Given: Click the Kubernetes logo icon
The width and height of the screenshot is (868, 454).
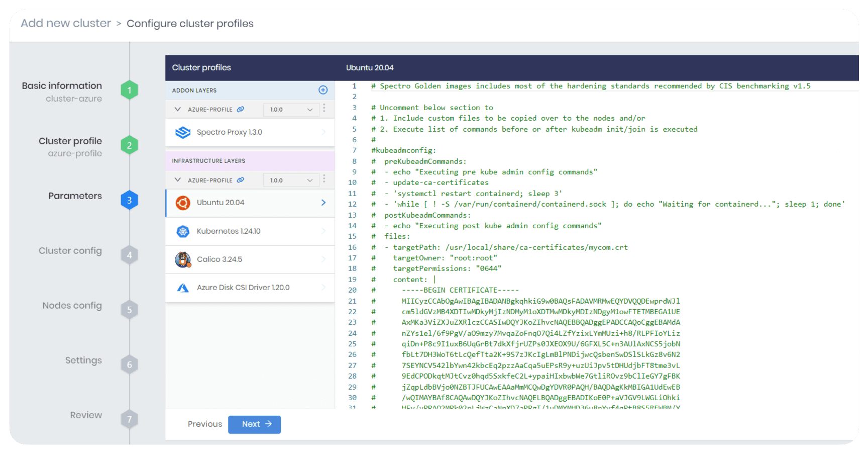Looking at the screenshot, I should tap(183, 231).
